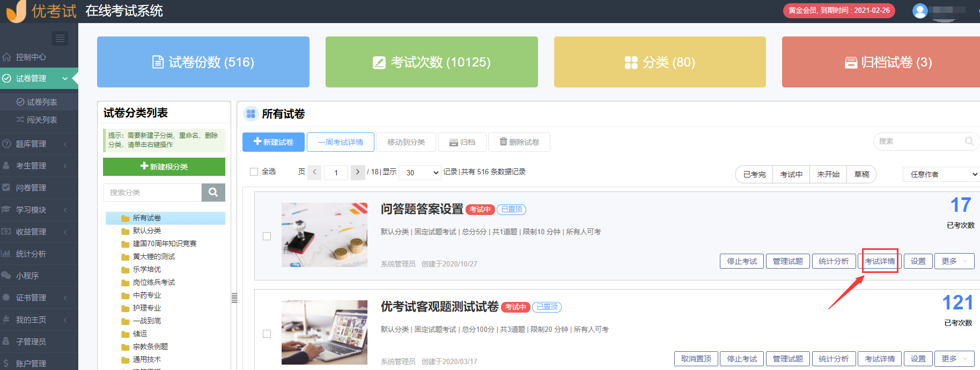Click the 所有试卷 grid icon heading
Image resolution: width=980 pixels, height=370 pixels.
[250, 114]
